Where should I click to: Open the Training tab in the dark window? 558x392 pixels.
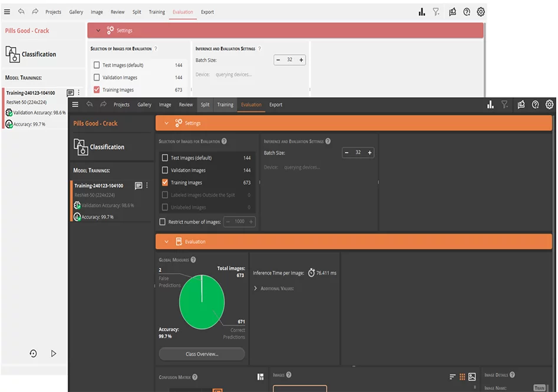click(x=225, y=105)
